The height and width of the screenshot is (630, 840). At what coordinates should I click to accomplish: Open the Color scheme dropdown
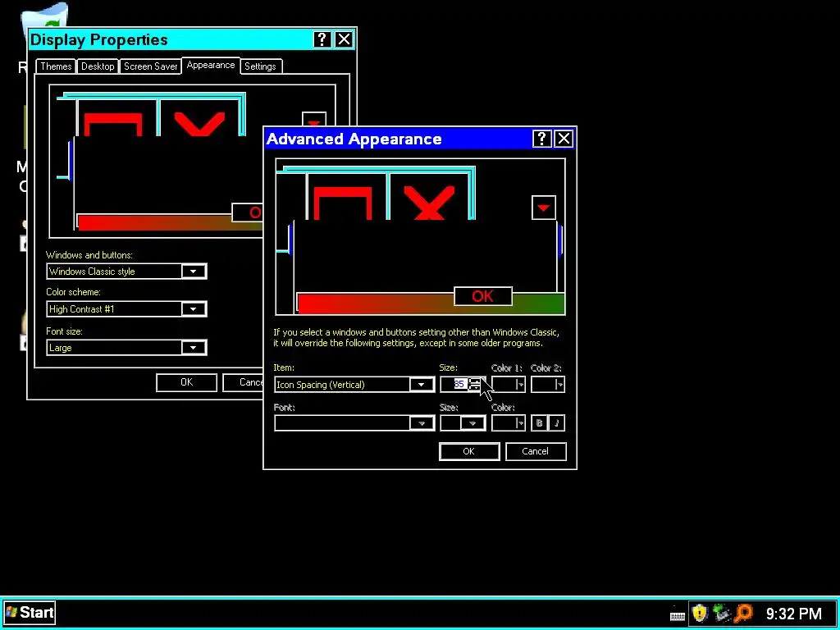click(193, 309)
